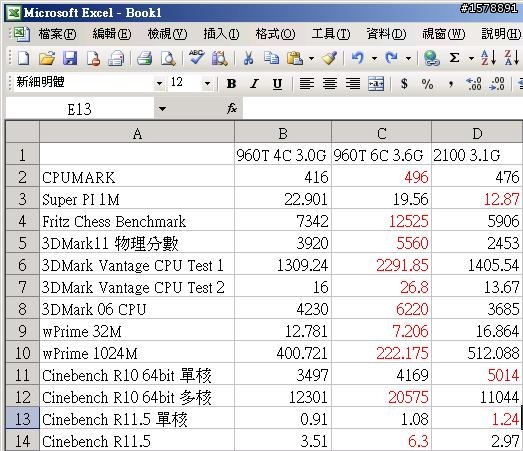
Task: Open the Paste options dropdown arrow
Action: click(311, 59)
